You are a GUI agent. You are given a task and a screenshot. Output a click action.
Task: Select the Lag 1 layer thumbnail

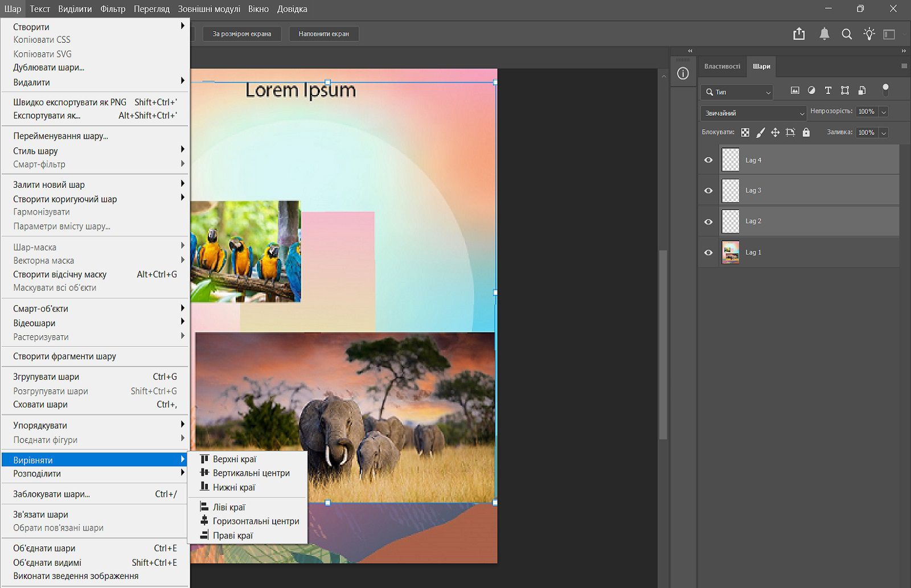click(731, 252)
